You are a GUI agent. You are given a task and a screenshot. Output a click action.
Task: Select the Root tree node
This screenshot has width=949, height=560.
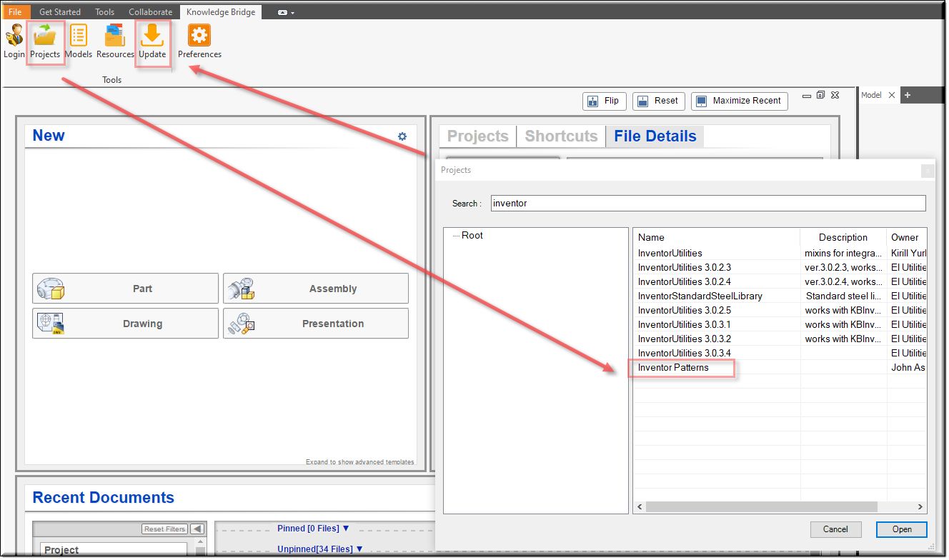(472, 235)
